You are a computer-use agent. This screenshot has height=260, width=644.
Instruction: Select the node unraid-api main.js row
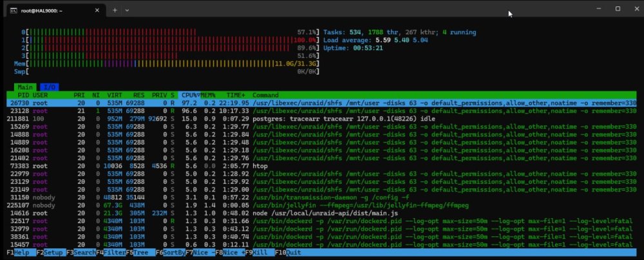click(x=322, y=213)
